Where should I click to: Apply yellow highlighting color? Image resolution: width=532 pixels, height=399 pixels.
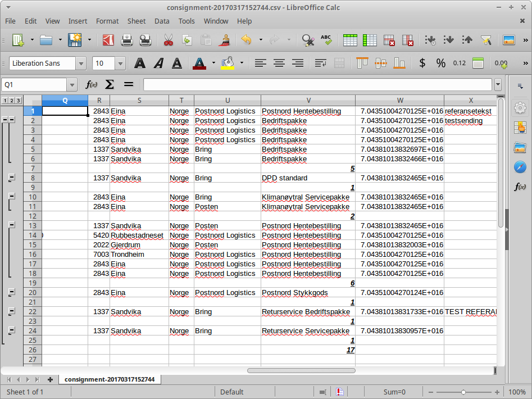[228, 63]
